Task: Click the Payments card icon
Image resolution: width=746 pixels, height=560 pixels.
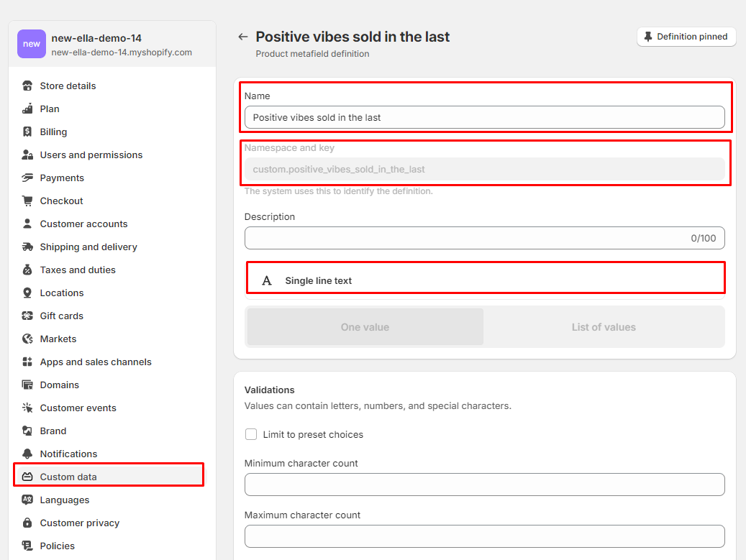Action: [27, 178]
